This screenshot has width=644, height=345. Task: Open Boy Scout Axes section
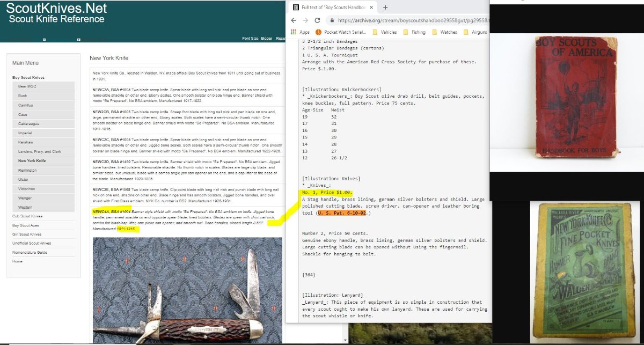click(x=27, y=225)
